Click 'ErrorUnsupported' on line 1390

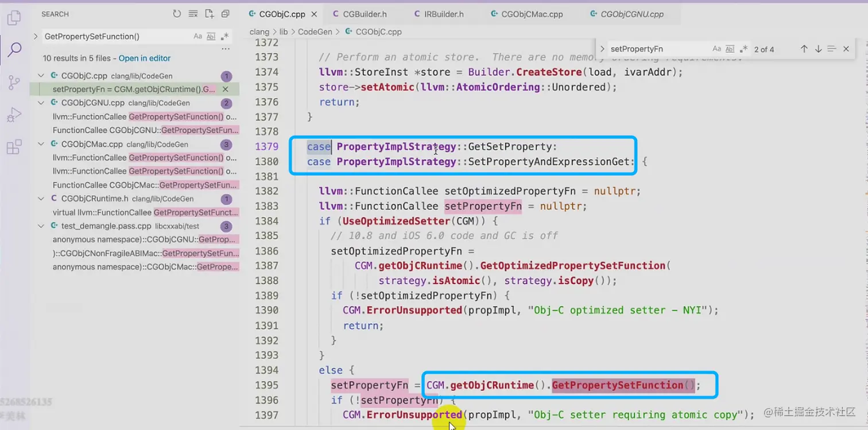(414, 311)
